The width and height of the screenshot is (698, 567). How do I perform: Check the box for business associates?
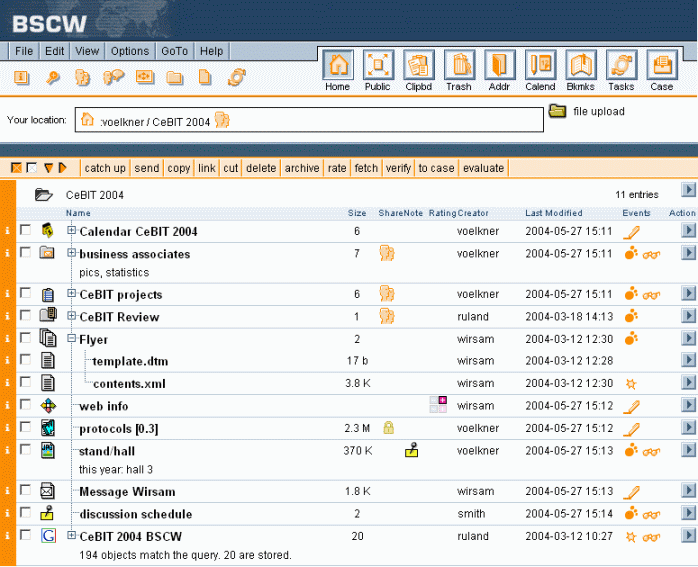[x=26, y=253]
